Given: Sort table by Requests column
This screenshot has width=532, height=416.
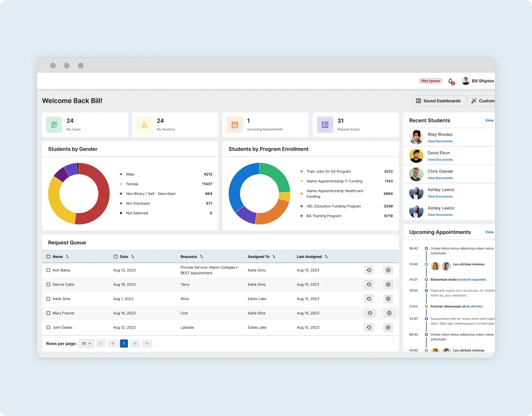Looking at the screenshot, I should [201, 257].
